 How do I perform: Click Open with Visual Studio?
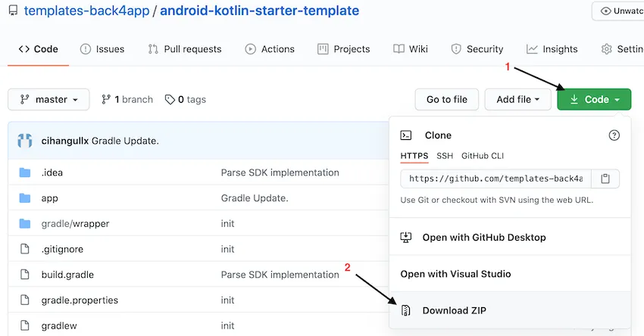coord(456,274)
